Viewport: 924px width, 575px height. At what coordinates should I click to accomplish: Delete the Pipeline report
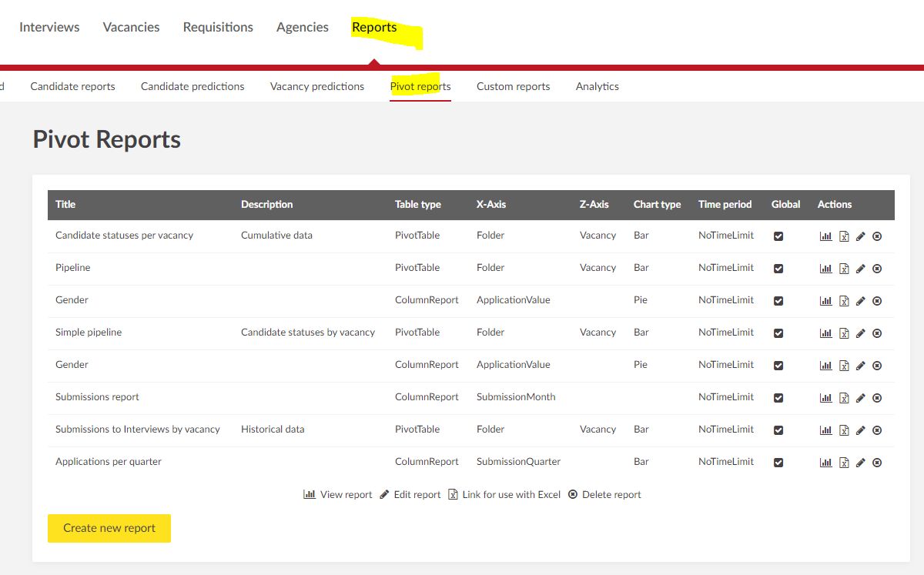point(877,269)
